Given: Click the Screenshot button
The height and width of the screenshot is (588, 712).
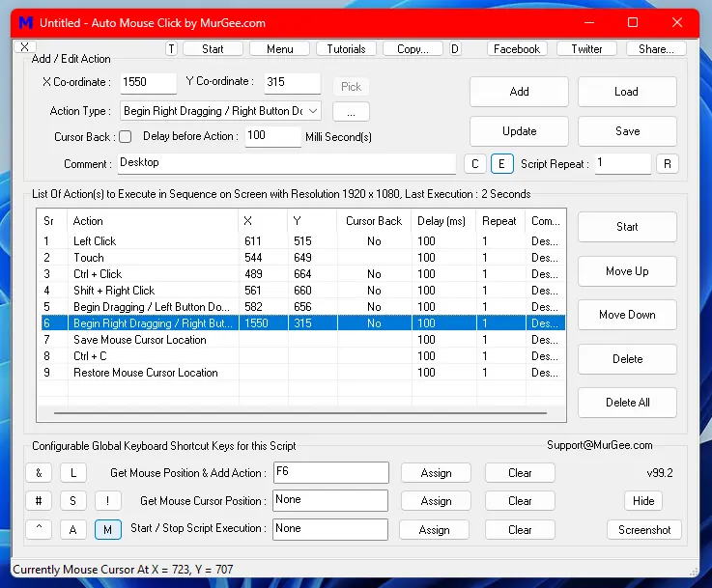Looking at the screenshot, I should tap(644, 529).
